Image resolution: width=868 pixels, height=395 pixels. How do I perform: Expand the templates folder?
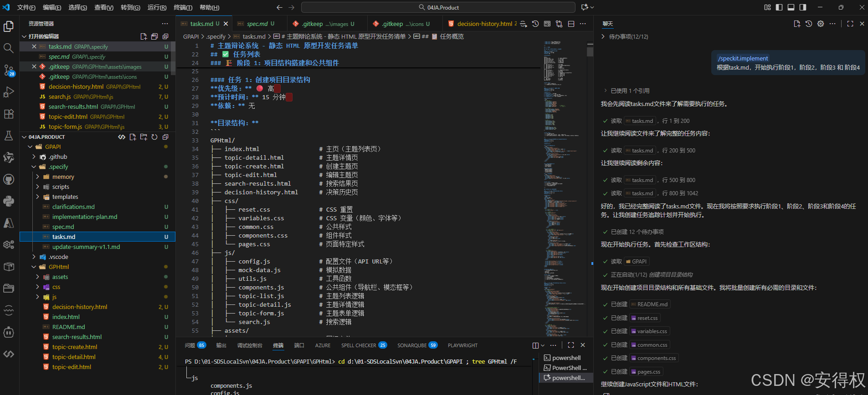pyautogui.click(x=37, y=197)
